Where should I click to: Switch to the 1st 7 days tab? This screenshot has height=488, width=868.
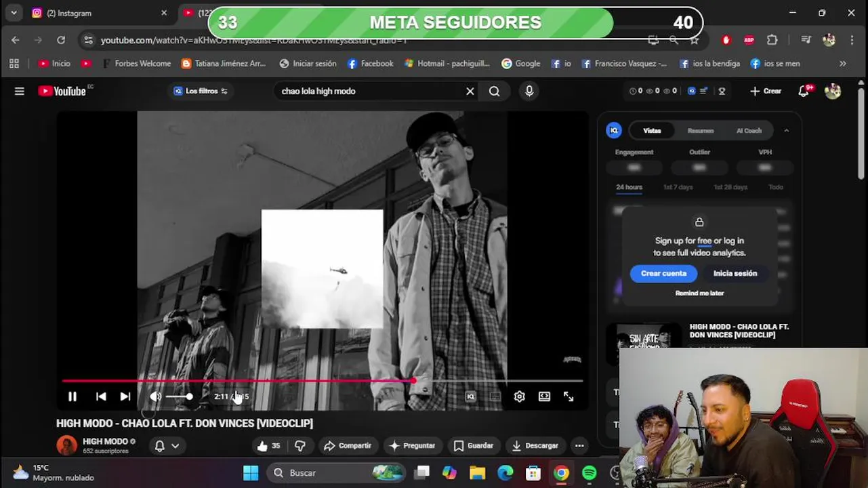[x=678, y=187]
